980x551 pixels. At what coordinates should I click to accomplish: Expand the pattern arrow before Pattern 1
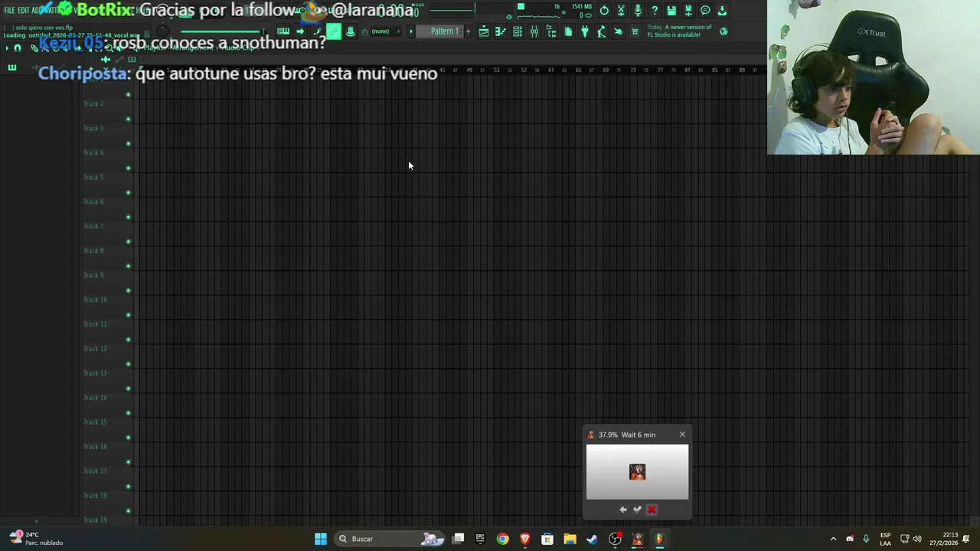(411, 31)
